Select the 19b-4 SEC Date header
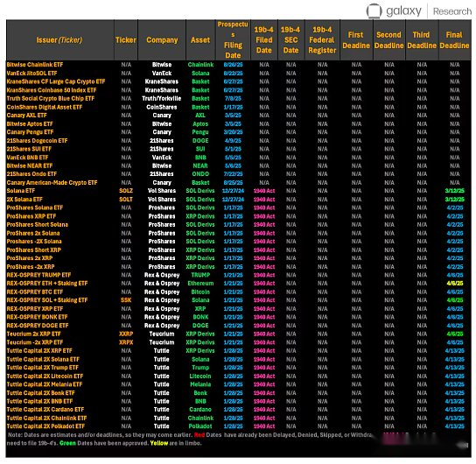The width and height of the screenshot is (476, 464). (290, 39)
